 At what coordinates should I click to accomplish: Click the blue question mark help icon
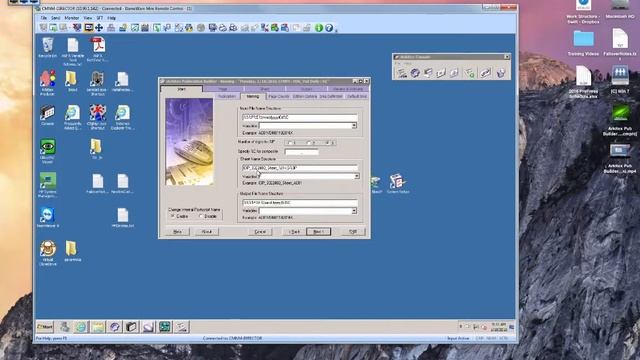329,28
